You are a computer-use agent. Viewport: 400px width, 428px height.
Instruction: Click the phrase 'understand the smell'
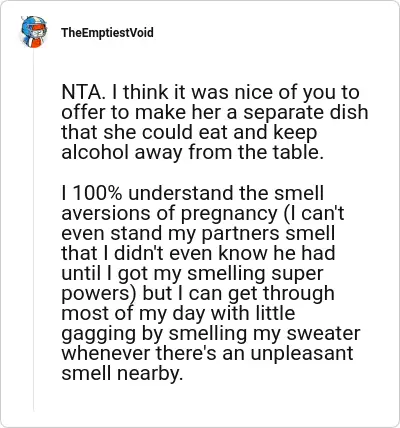click(226, 193)
